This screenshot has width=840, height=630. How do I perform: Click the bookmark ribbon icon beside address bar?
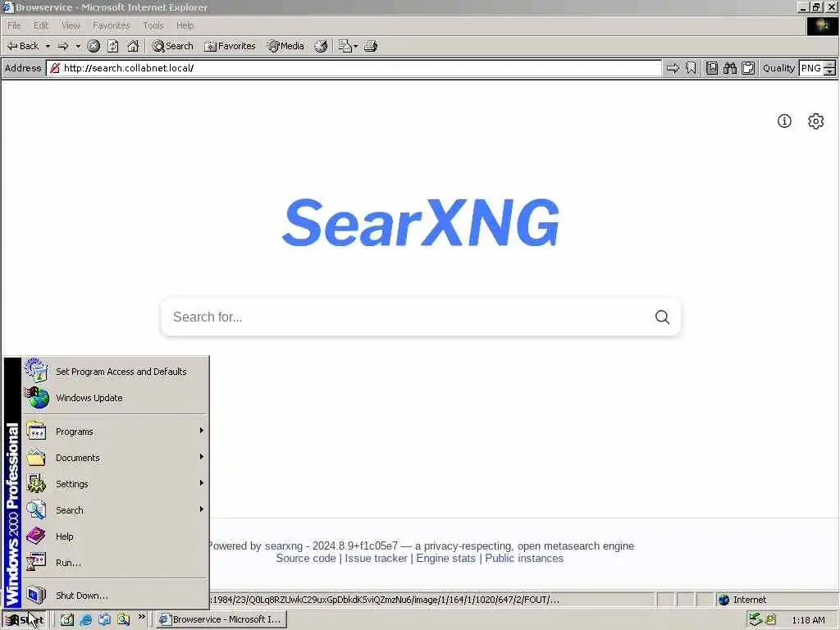(x=691, y=68)
